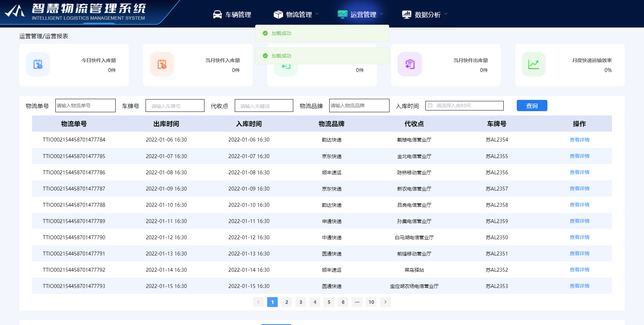Click order number TTIO002154458701477784
The height and width of the screenshot is (325, 644).
[74, 140]
